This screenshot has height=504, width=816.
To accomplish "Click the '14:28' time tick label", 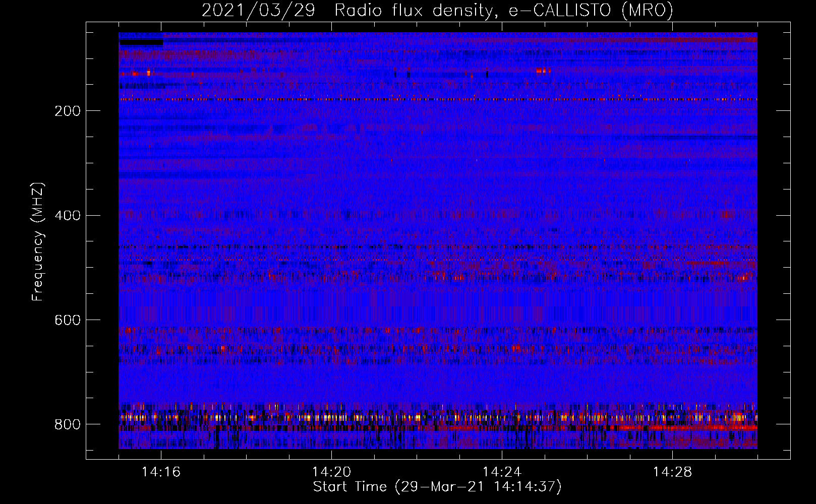I will (672, 472).
